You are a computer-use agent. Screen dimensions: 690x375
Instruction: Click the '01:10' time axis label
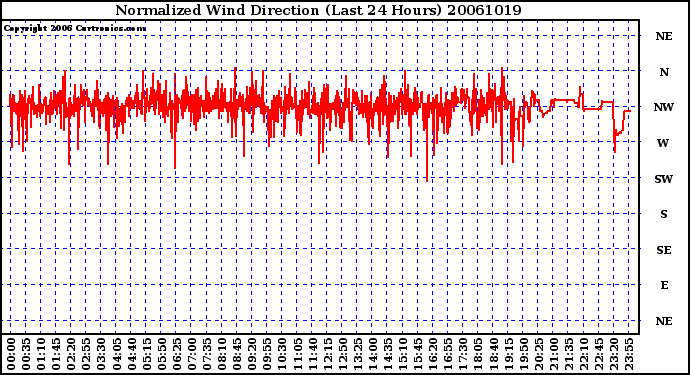click(x=41, y=354)
